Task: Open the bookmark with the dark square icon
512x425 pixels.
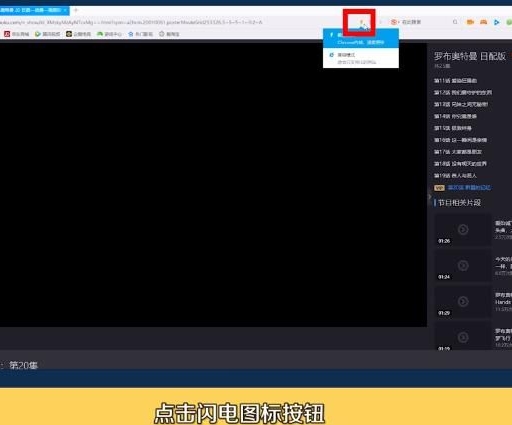Action: (78, 34)
